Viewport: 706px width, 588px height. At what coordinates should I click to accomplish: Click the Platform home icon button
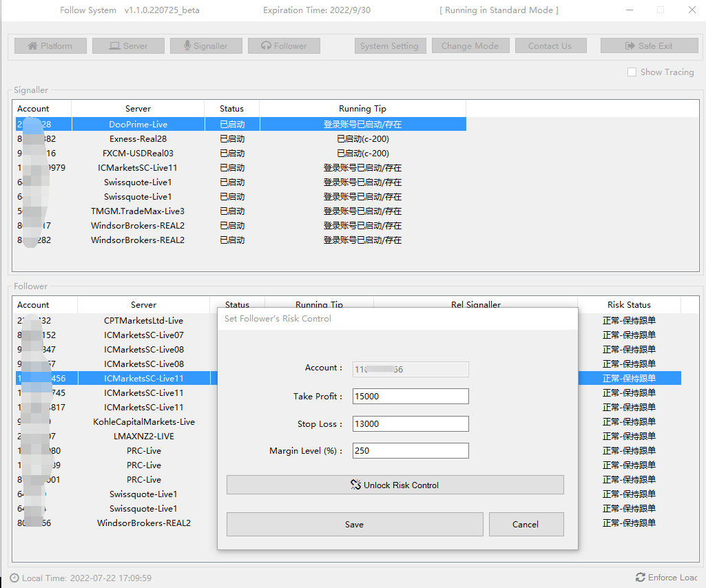click(x=50, y=46)
